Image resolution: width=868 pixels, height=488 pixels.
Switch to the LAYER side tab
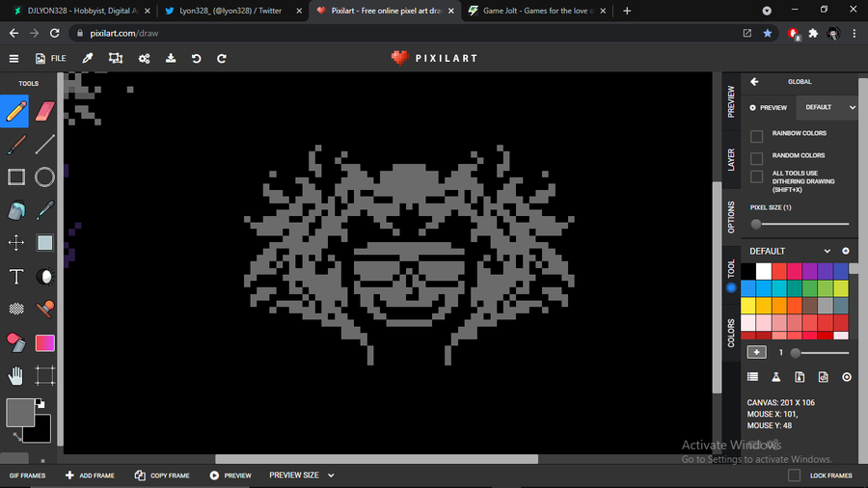click(x=731, y=160)
